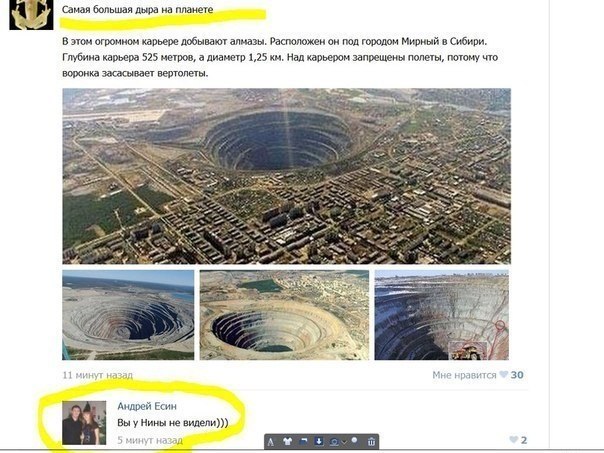This screenshot has height=453, width=604.
Task: Expand the chevron dropdown in floating toolbar
Action: (x=344, y=442)
